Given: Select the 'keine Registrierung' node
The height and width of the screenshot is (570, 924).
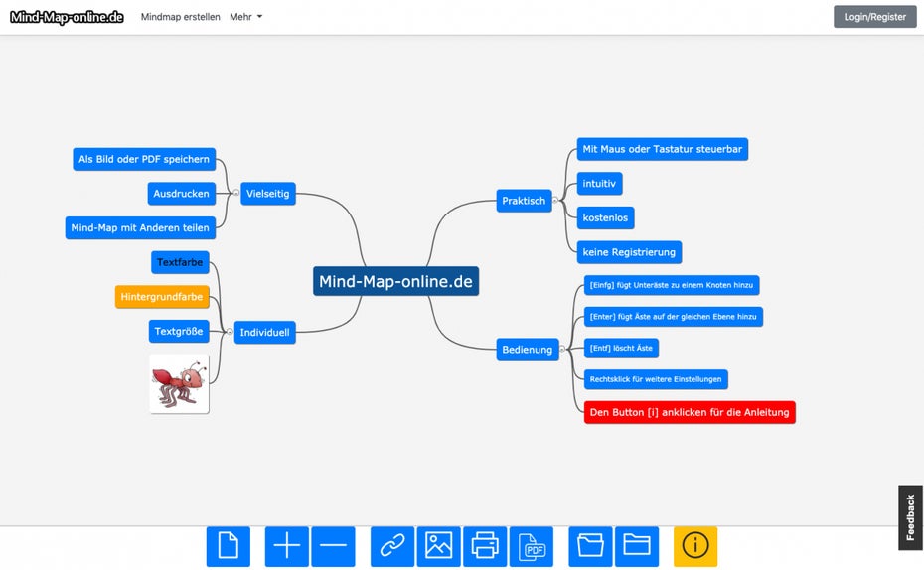Looking at the screenshot, I should (629, 252).
